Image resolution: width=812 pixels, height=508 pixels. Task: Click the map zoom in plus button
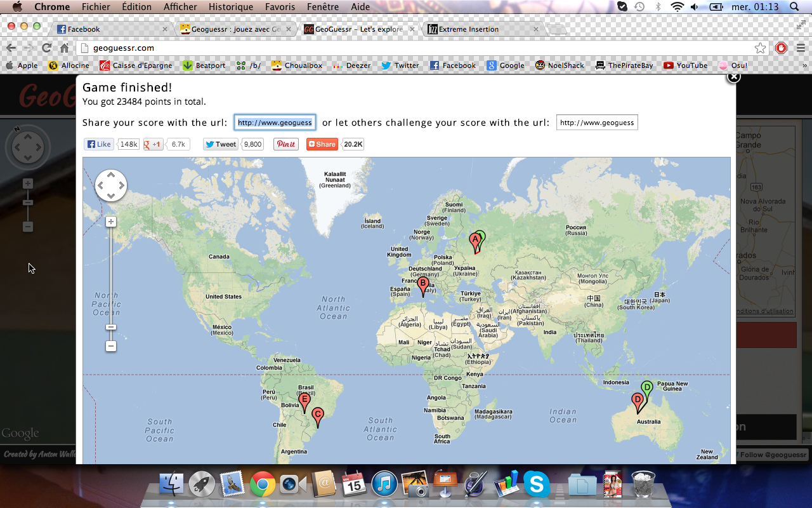(111, 222)
